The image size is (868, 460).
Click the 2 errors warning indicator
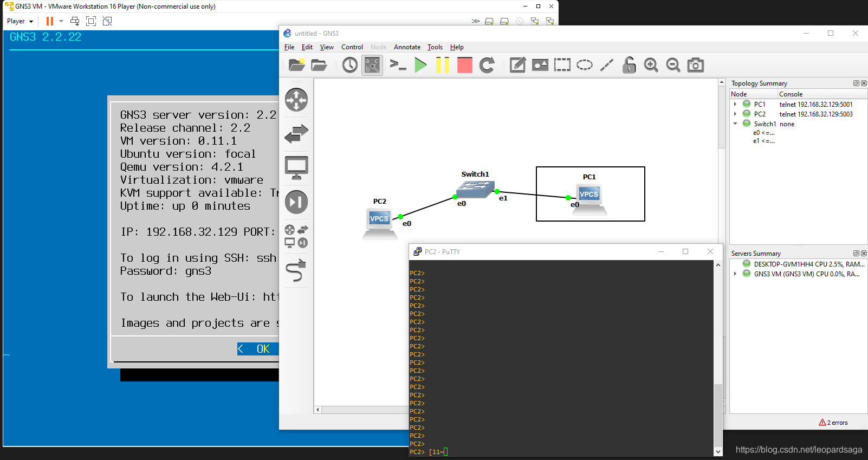click(x=833, y=423)
